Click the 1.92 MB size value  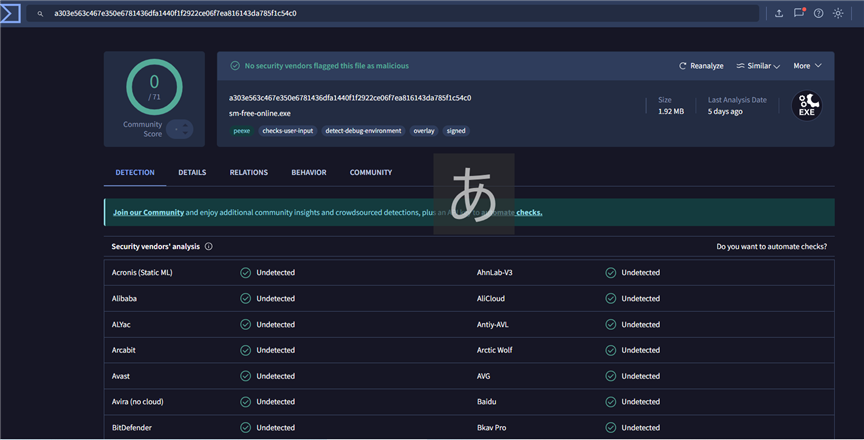(671, 111)
